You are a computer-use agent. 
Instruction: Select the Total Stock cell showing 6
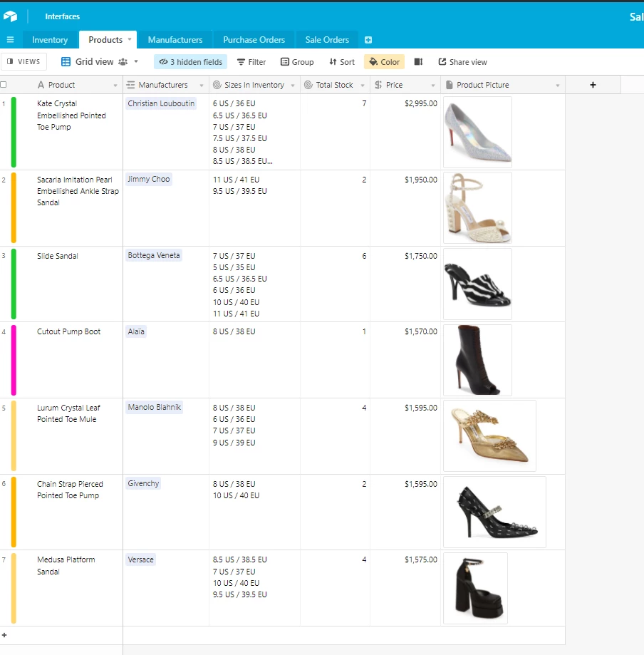[x=335, y=284]
